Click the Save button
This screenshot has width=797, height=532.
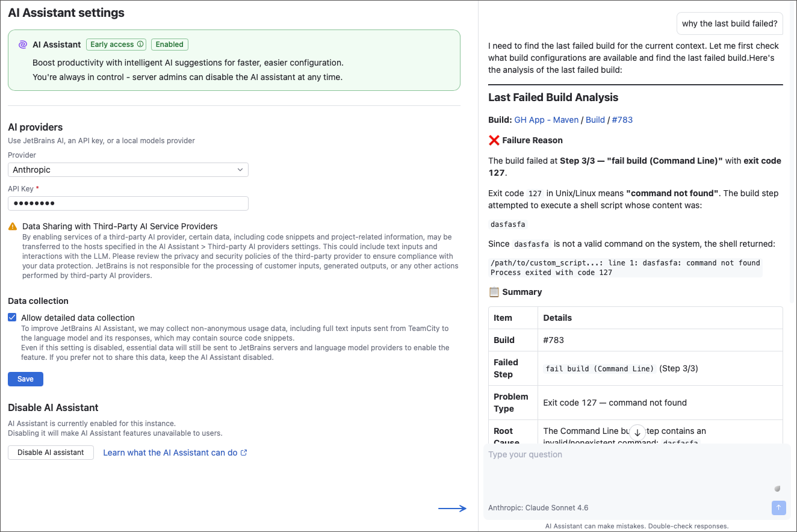(x=25, y=379)
